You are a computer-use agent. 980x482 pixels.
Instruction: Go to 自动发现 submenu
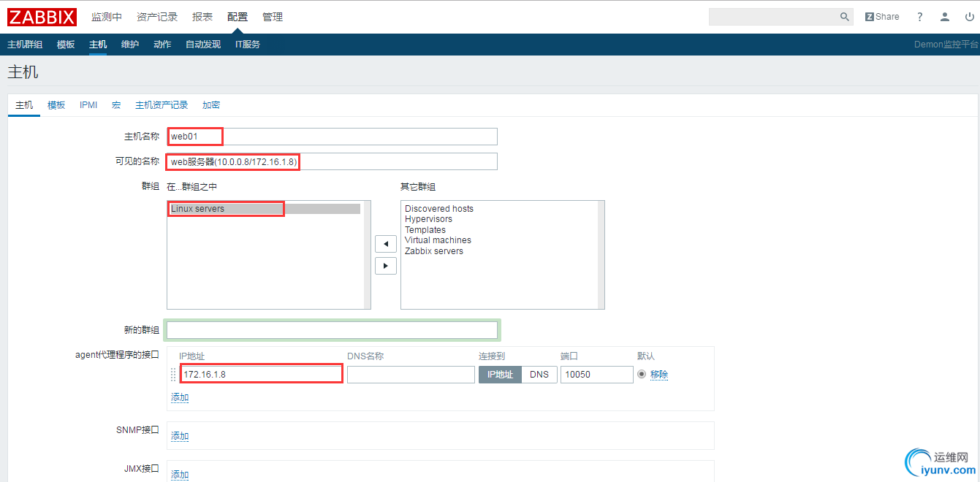click(203, 45)
